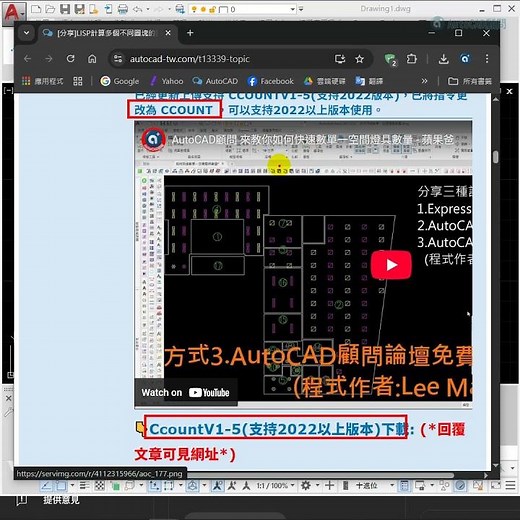
Task: Open Chrome three-dot menu
Action: click(x=487, y=59)
